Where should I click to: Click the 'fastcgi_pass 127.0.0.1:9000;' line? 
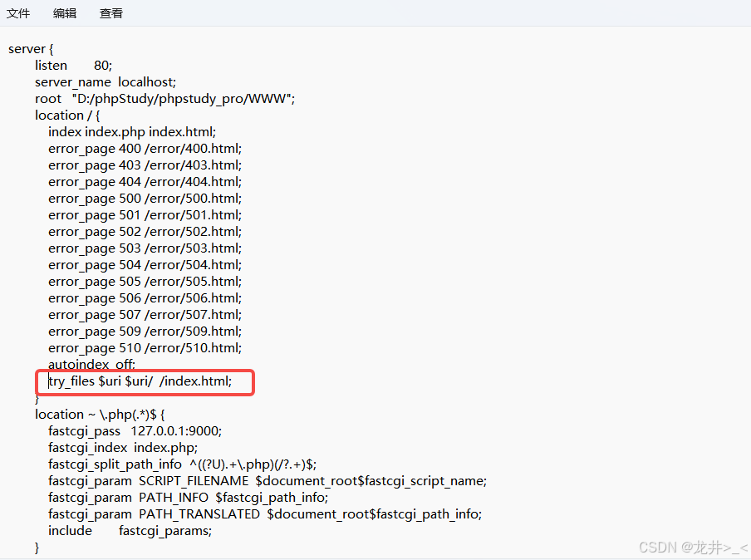coord(135,431)
